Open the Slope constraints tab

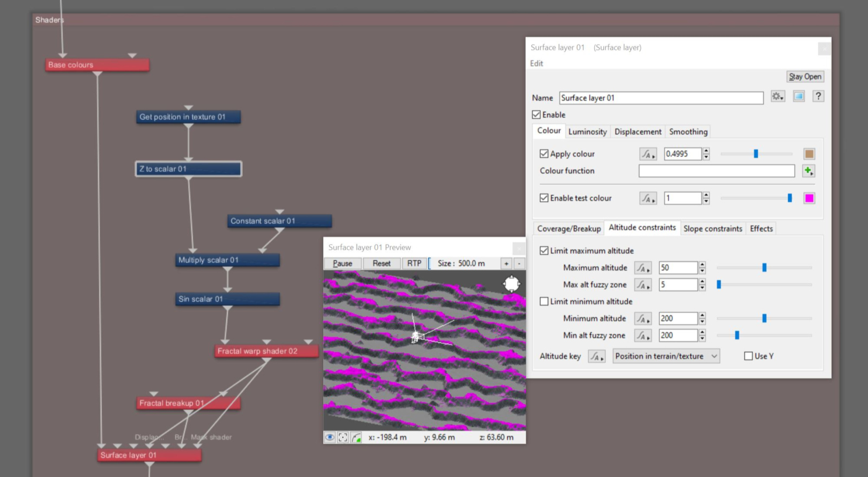click(713, 229)
